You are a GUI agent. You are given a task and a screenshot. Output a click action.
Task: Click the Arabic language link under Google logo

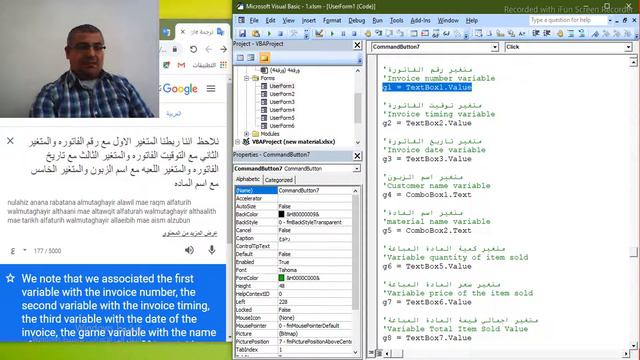(x=173, y=114)
